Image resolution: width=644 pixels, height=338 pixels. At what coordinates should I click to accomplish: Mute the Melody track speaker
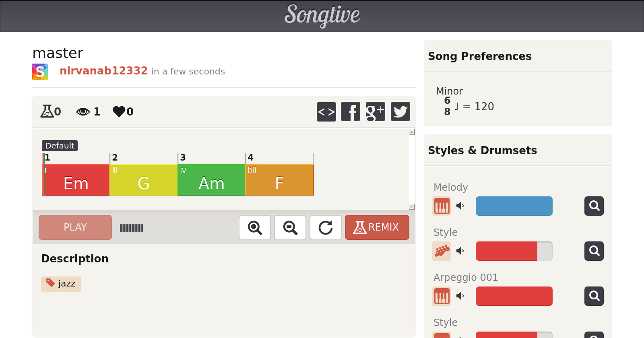click(460, 206)
